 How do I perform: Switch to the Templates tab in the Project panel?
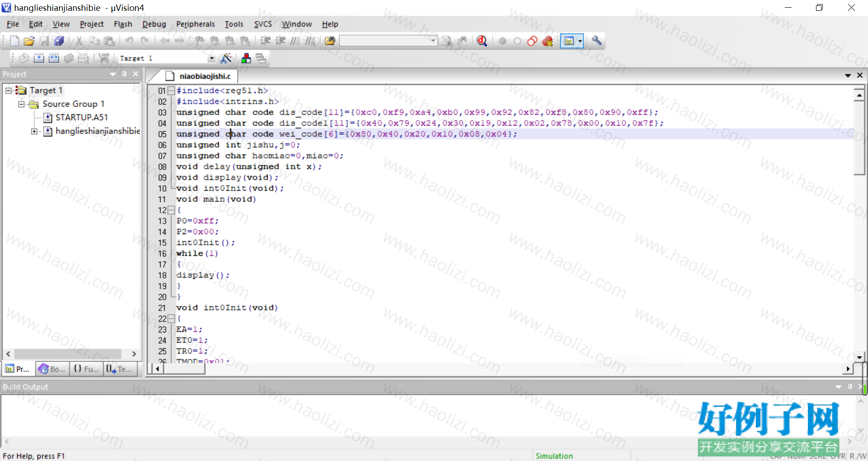119,369
